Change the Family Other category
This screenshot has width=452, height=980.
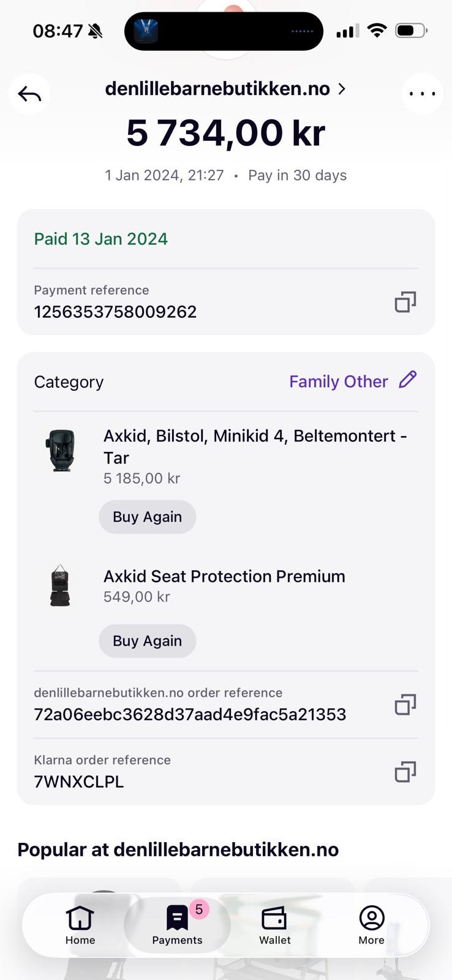point(338,382)
